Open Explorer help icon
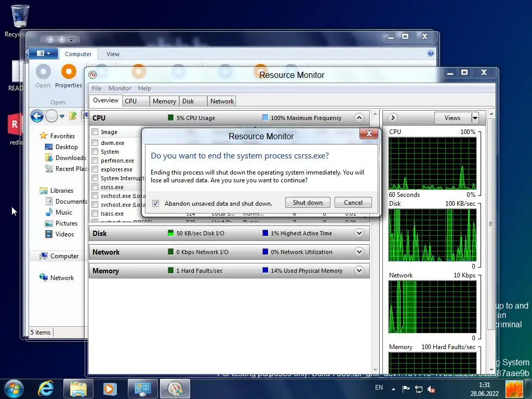 click(431, 54)
